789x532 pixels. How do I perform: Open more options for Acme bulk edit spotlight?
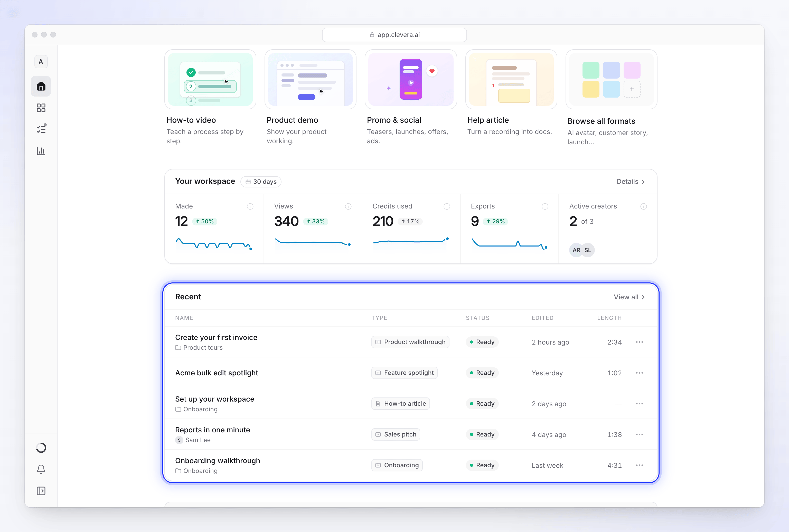pyautogui.click(x=639, y=373)
